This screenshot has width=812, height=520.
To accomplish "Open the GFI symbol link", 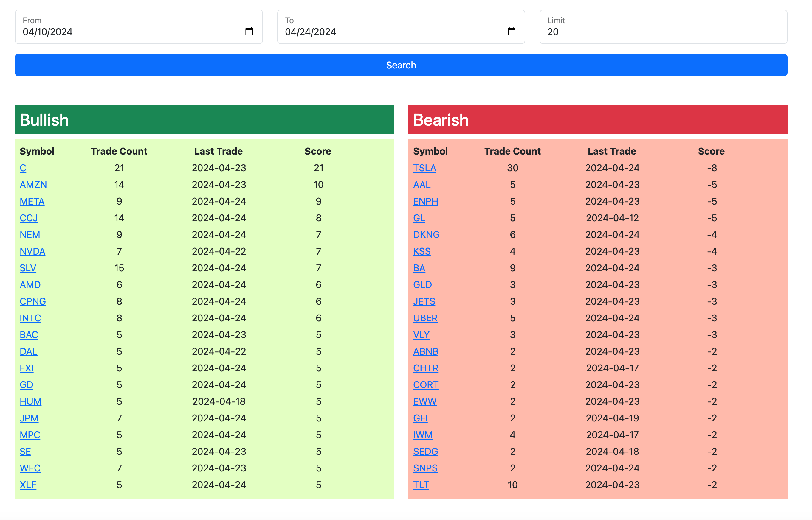I will coord(420,418).
